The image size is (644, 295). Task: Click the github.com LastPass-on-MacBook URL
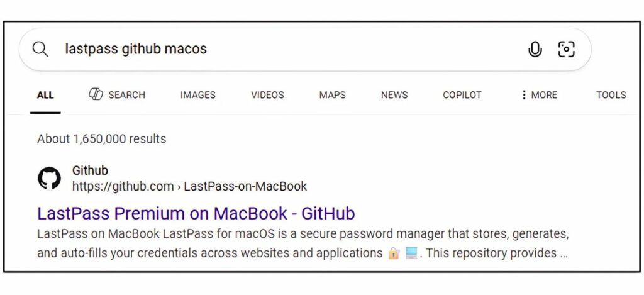coord(190,186)
